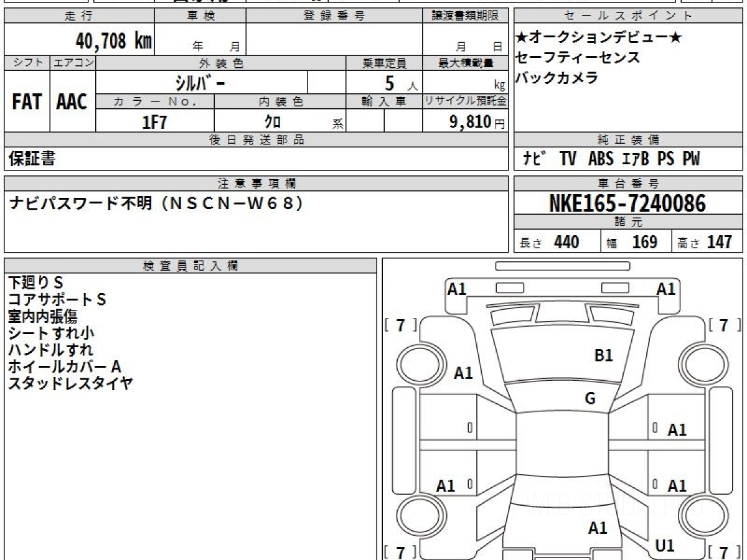Select the length value 440
The image size is (747, 560).
566,242
